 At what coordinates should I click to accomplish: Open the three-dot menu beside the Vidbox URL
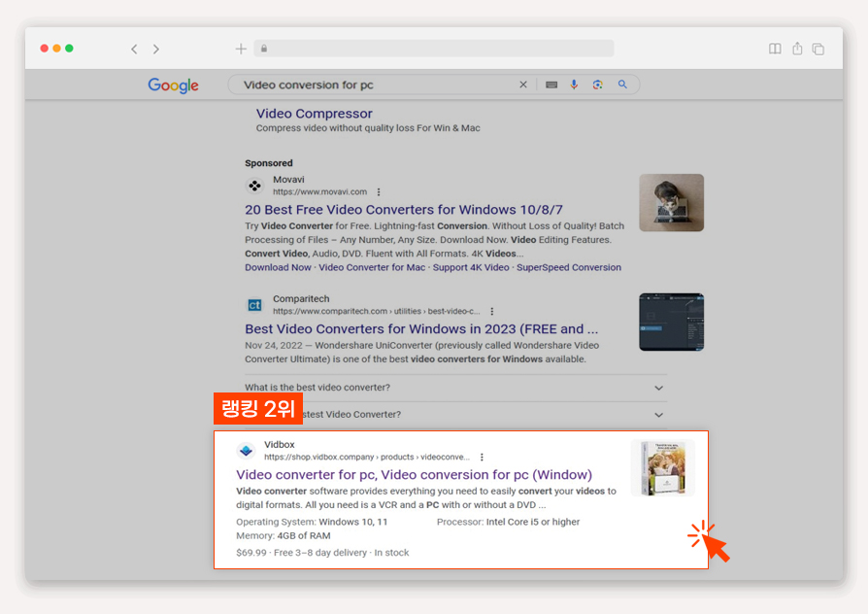482,457
